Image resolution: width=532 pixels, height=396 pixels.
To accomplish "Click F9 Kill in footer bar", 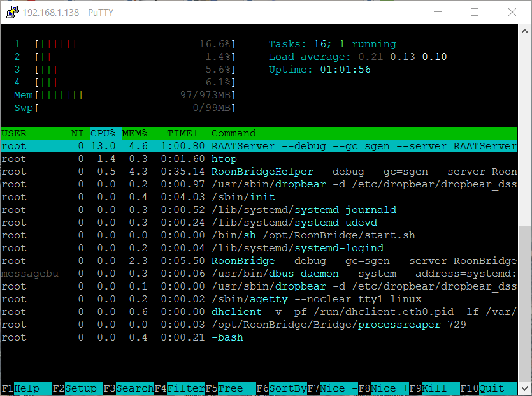I will (x=435, y=388).
